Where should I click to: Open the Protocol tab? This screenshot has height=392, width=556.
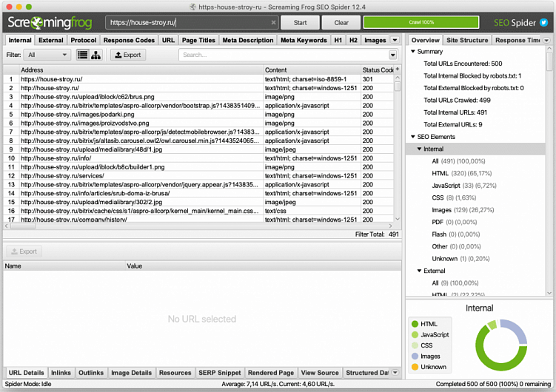[84, 41]
